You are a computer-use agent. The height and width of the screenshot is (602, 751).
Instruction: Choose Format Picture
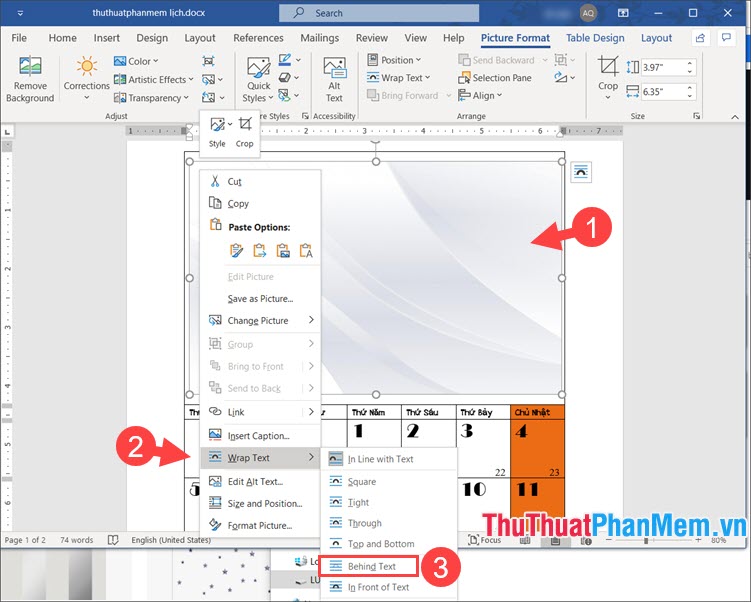pyautogui.click(x=260, y=526)
